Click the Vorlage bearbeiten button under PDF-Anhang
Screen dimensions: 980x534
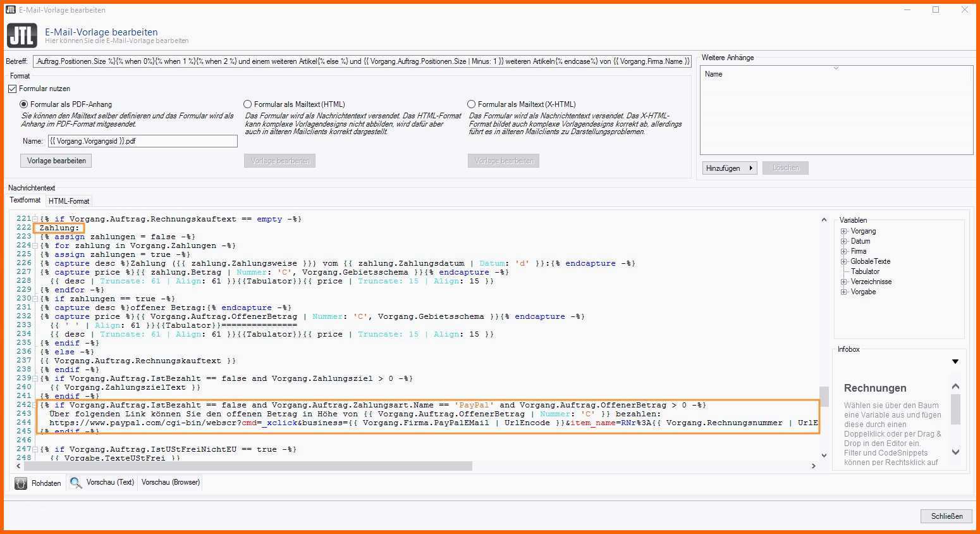click(56, 161)
